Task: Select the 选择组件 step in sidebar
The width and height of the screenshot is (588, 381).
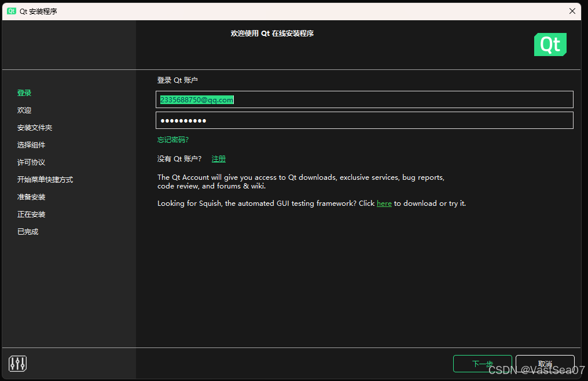Action: coord(31,145)
